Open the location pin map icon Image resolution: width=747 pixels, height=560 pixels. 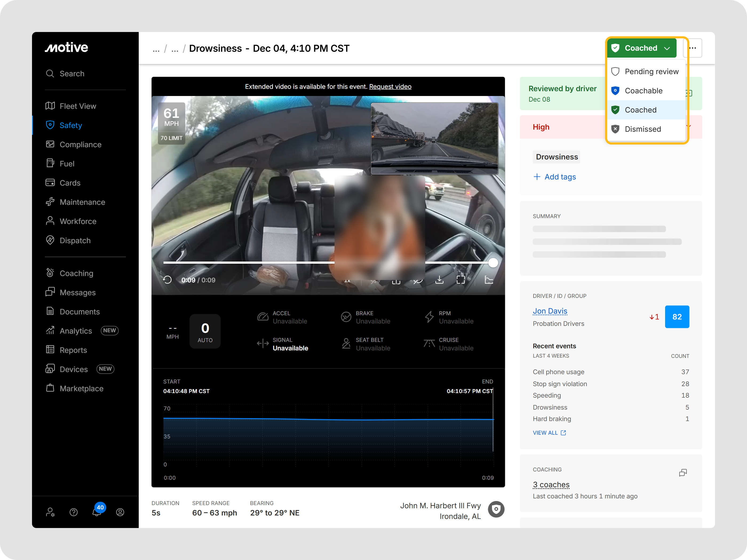(x=496, y=509)
